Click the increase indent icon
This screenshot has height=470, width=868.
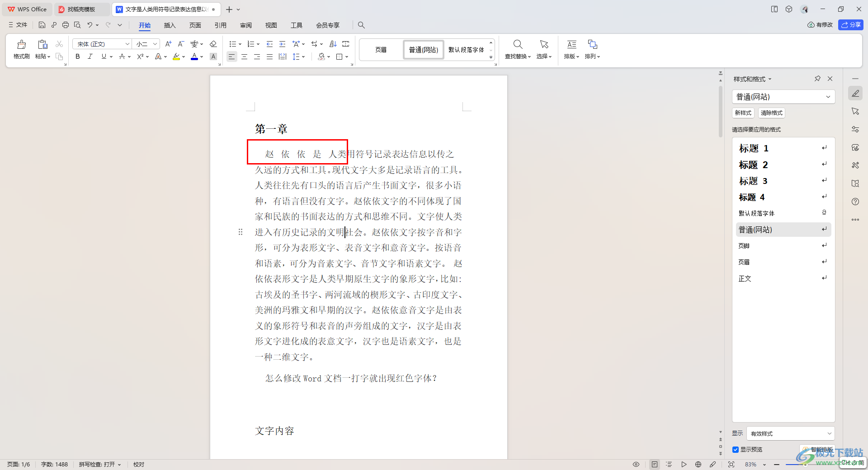282,44
